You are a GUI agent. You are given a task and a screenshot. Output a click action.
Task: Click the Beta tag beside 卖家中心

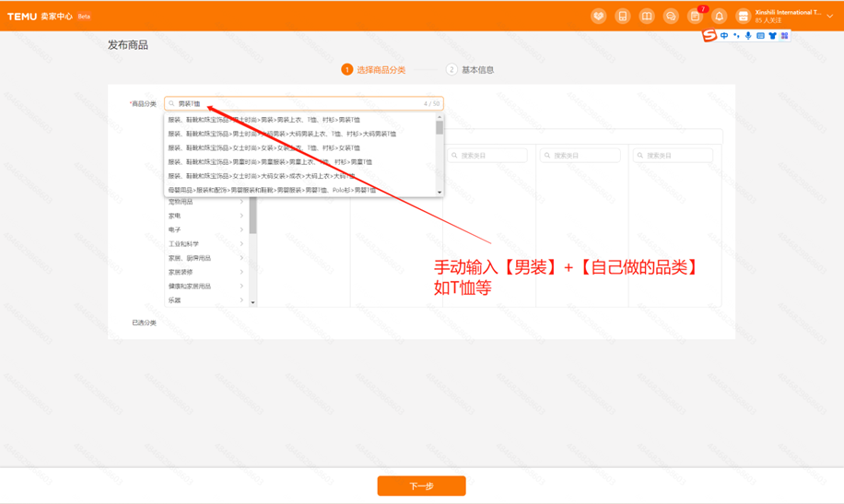click(x=84, y=17)
